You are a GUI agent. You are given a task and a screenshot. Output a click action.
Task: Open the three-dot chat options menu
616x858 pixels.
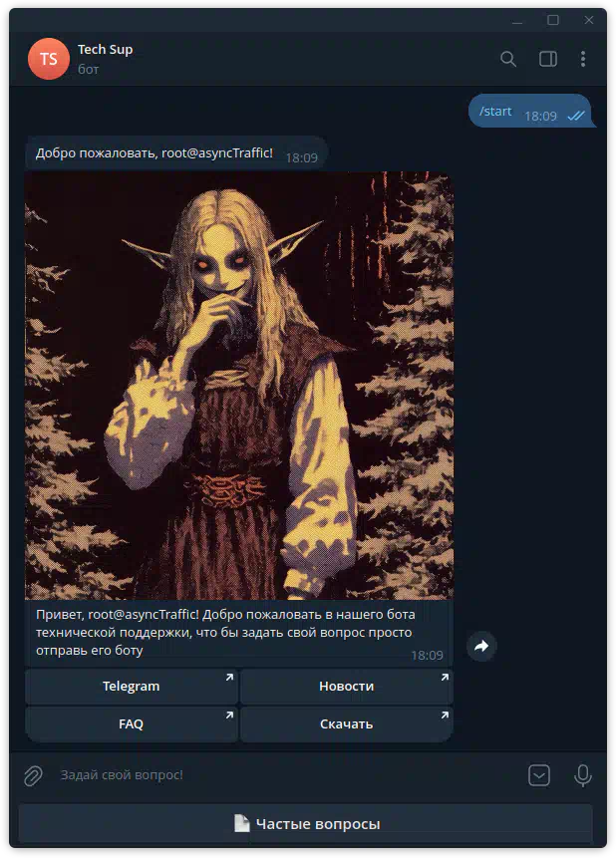click(x=583, y=59)
